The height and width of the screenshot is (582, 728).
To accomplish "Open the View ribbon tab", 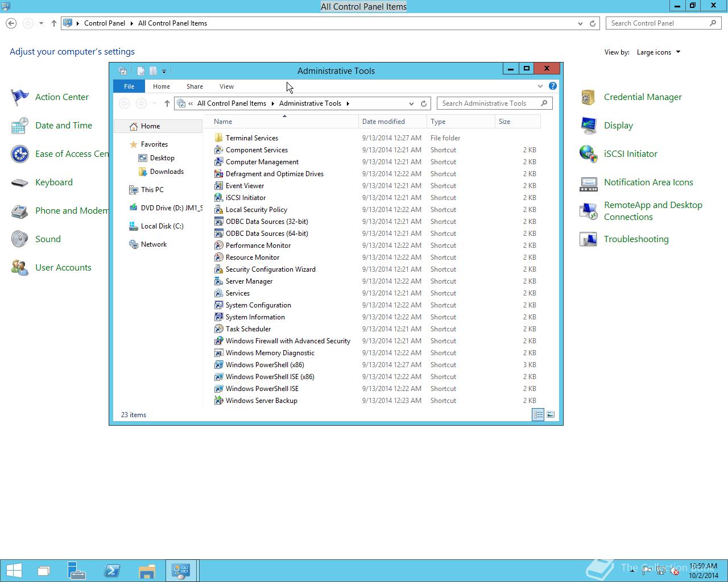I will (226, 86).
